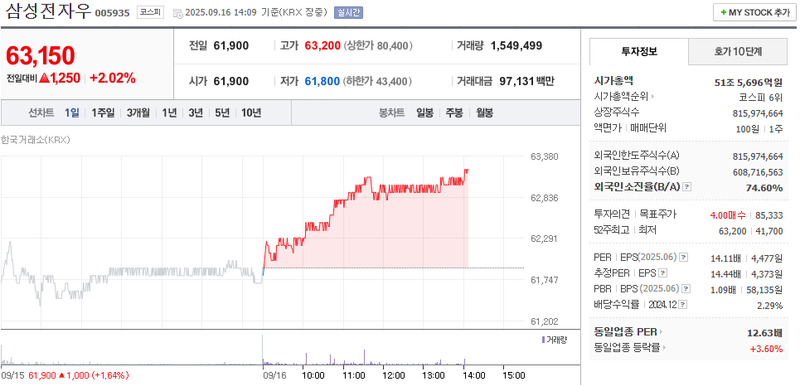Click the 74.60% foreign ownership ratio
800x385 pixels.
[764, 188]
